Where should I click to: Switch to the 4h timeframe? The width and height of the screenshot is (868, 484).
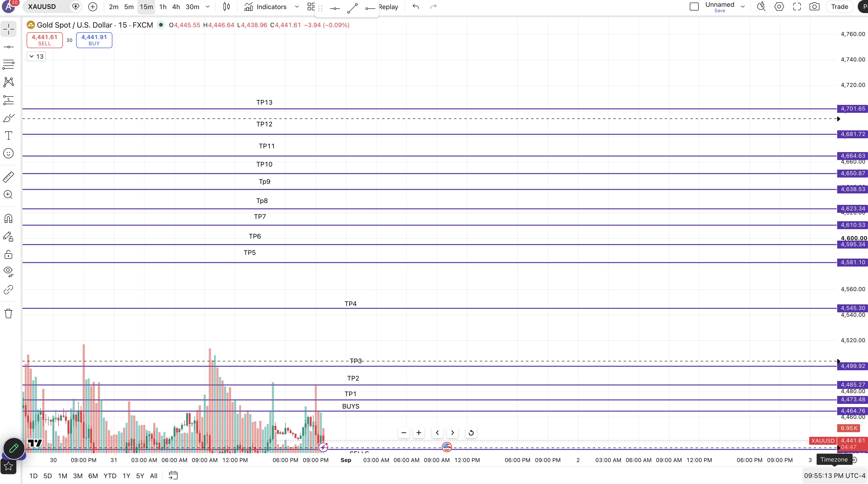(x=176, y=7)
